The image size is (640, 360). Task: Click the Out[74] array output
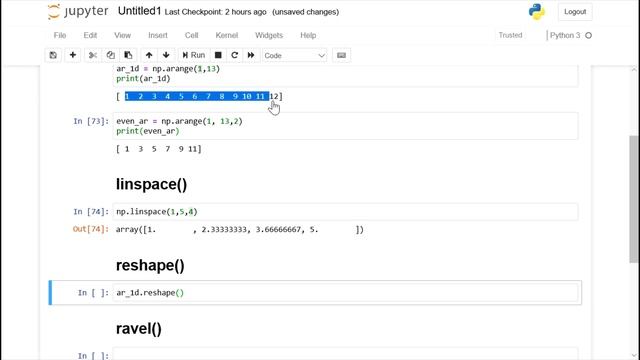(x=240, y=229)
